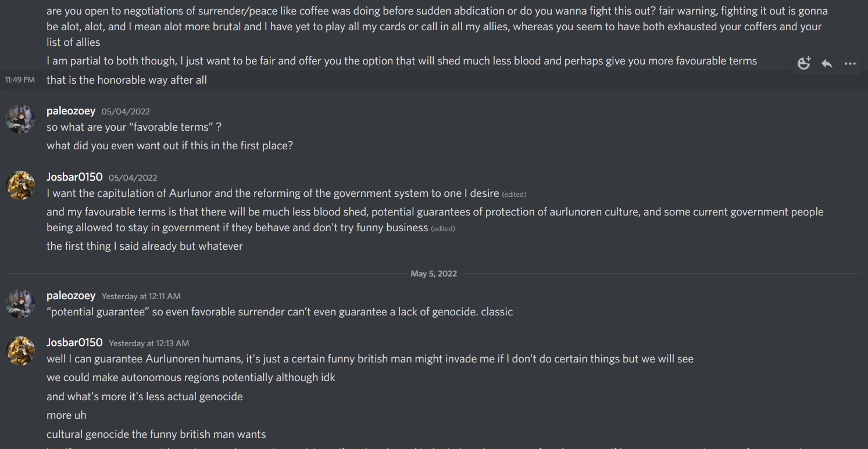This screenshot has width=868, height=449.
Task: Open the More options three-dot menu
Action: [850, 64]
